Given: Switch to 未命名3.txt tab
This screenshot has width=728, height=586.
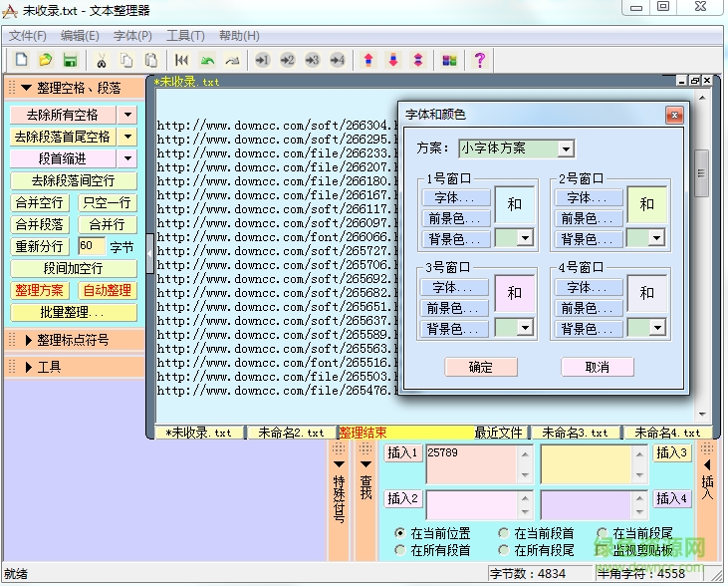Looking at the screenshot, I should (x=575, y=433).
